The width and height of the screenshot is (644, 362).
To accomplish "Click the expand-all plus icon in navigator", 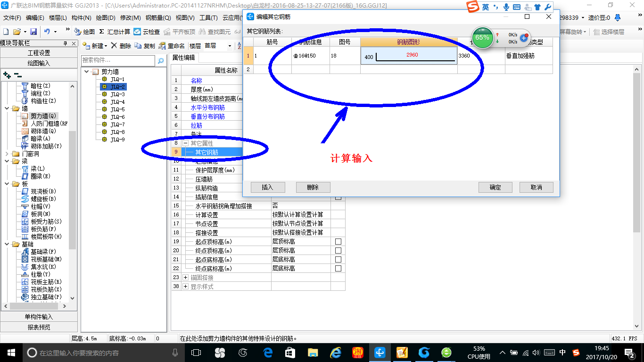I will (7, 75).
